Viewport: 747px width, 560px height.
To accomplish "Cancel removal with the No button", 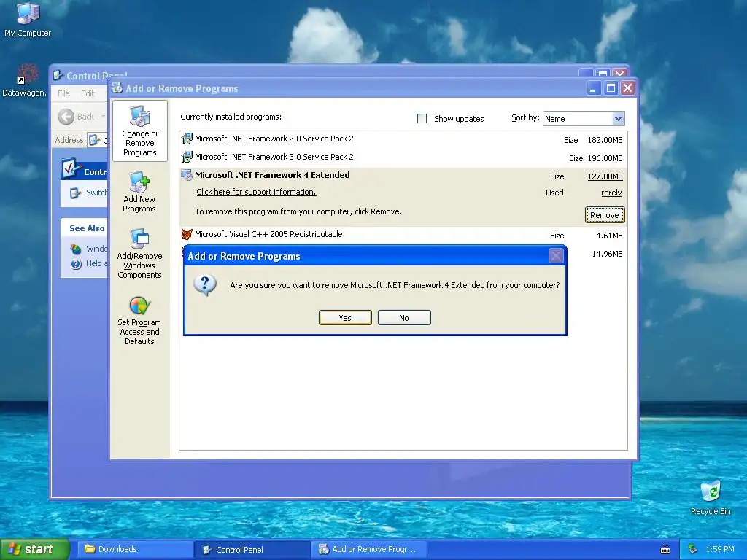I will 404,318.
